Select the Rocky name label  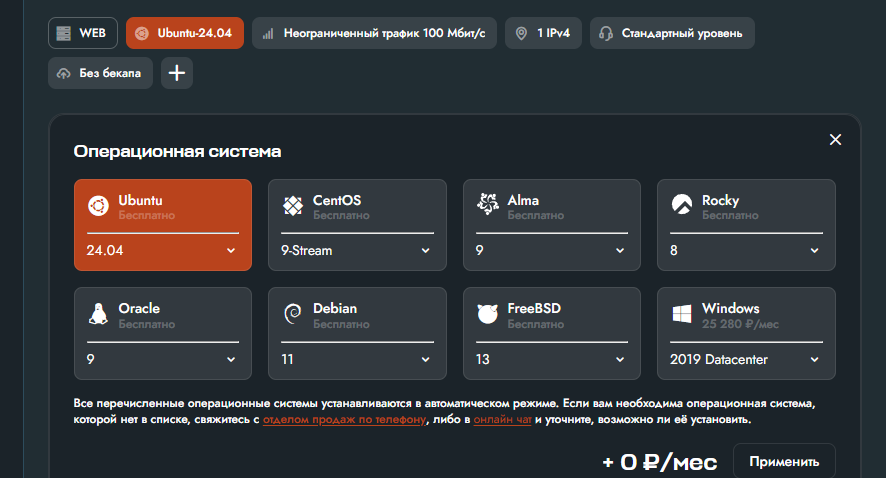point(720,201)
